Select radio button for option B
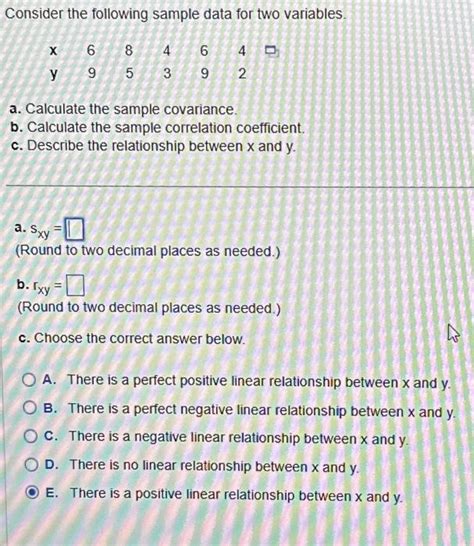The width and height of the screenshot is (474, 546). 30,407
